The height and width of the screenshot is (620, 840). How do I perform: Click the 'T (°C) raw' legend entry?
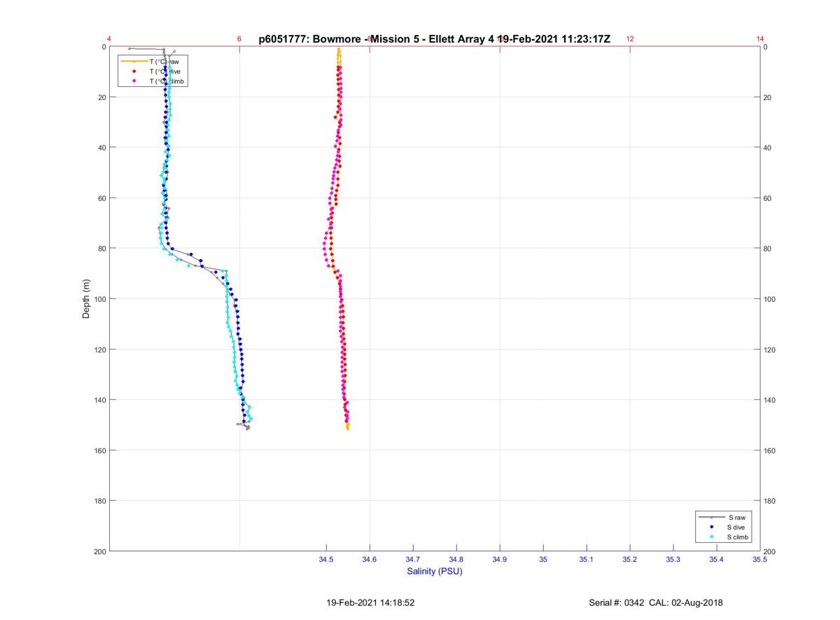coord(164,62)
